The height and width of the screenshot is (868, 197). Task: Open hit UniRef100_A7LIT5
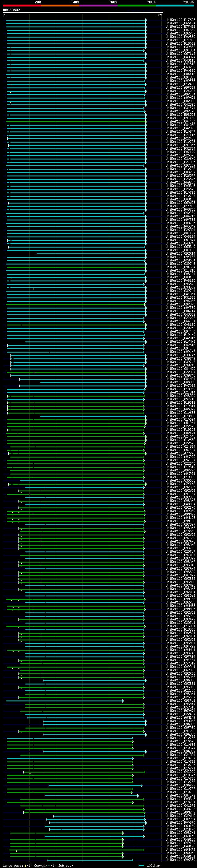pyautogui.click(x=180, y=135)
